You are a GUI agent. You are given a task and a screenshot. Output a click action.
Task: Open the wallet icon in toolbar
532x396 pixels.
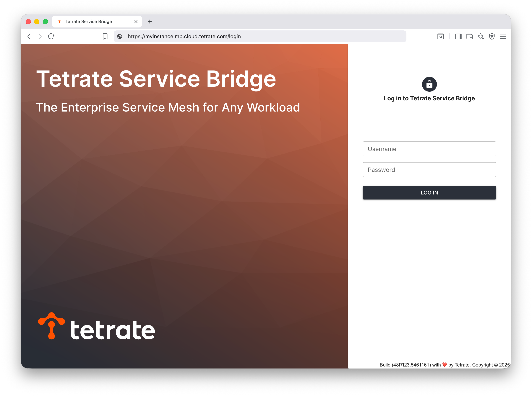[x=470, y=36]
